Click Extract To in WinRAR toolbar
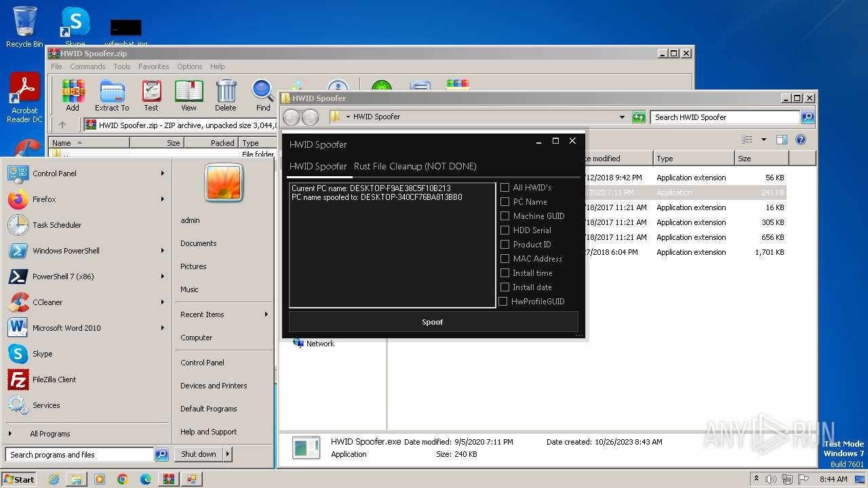 coord(112,95)
